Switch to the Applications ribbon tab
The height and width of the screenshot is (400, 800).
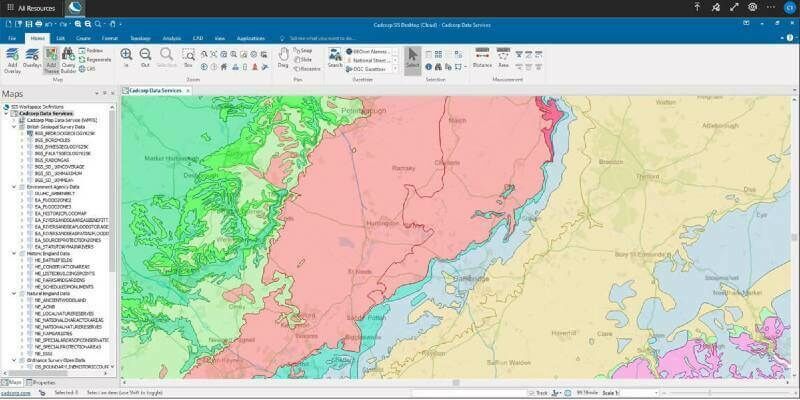click(251, 38)
